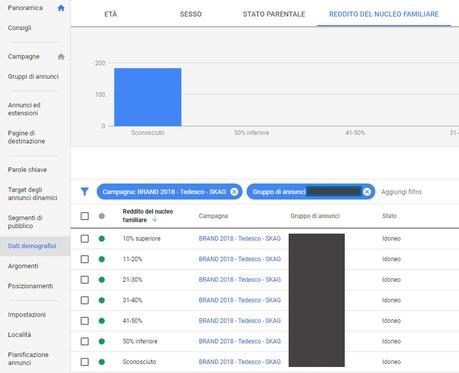The image size is (459, 373).
Task: Click Aggiungi filtro to add a filter
Action: pos(401,192)
